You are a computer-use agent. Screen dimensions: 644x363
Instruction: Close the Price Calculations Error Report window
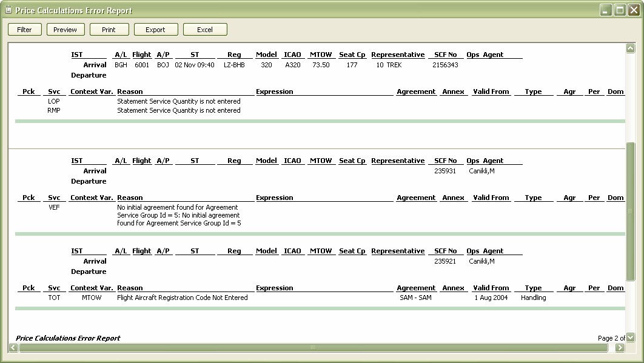click(634, 10)
